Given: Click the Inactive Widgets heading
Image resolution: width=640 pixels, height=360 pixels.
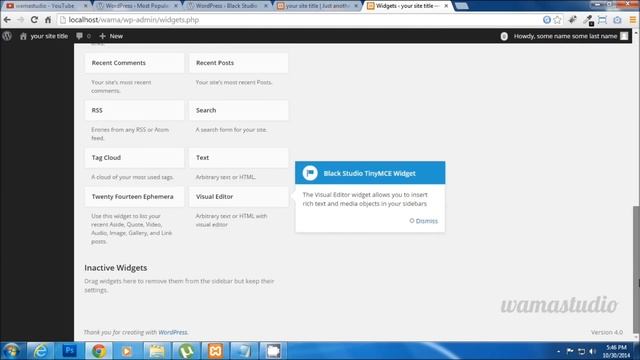Looking at the screenshot, I should click(x=116, y=268).
